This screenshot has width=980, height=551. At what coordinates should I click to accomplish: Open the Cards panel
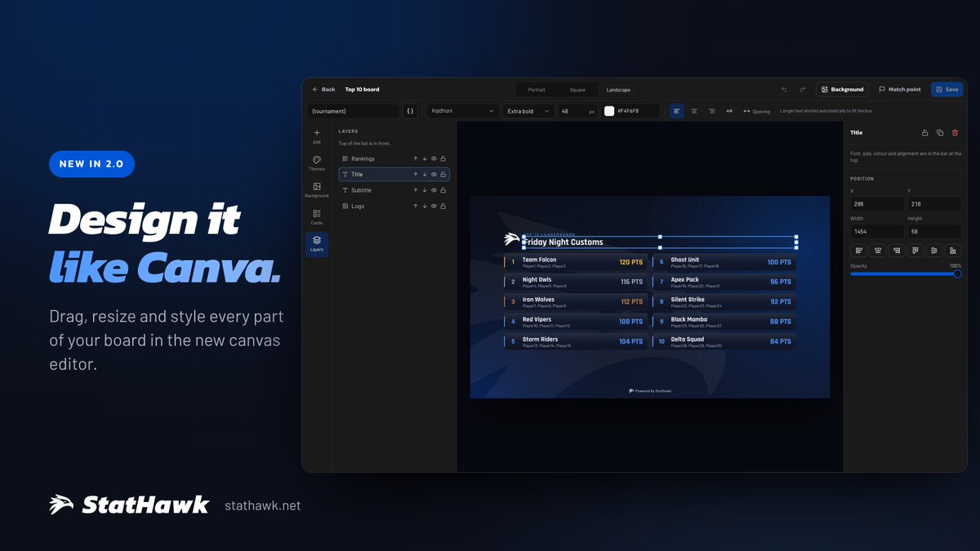(317, 216)
